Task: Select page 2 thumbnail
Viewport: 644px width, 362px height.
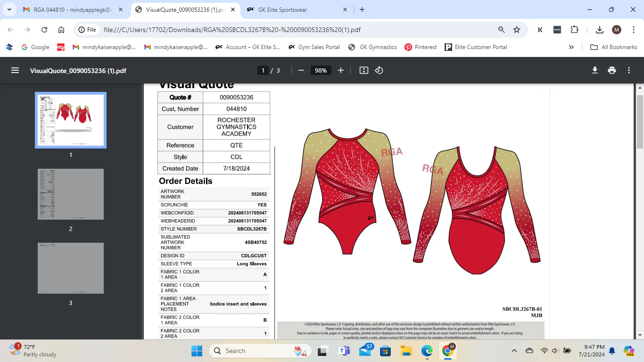Action: 71,194
